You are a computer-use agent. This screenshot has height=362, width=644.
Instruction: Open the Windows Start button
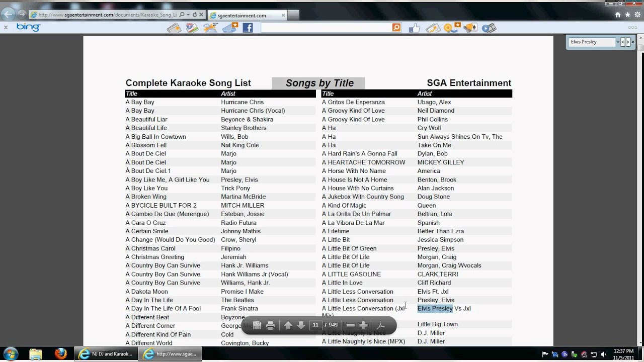tap(11, 354)
